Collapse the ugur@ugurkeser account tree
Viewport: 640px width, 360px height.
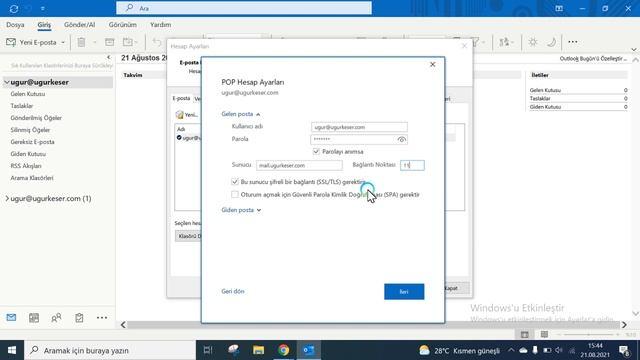7,82
